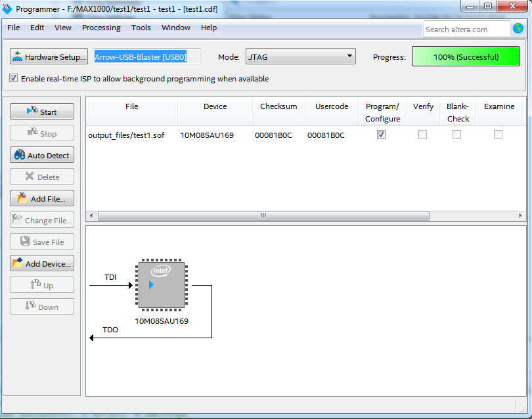
Task: Click the Verify column header
Action: click(423, 112)
